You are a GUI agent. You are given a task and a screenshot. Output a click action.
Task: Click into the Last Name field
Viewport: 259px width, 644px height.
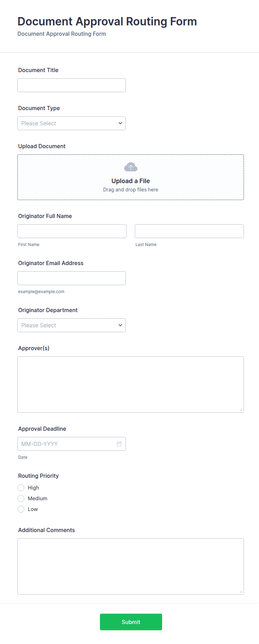189,231
